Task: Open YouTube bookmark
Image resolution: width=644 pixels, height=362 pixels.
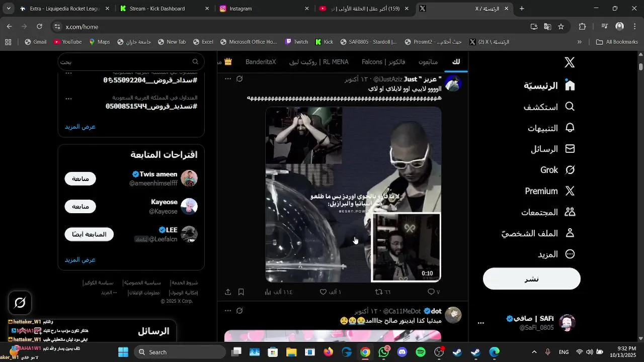Action: point(67,42)
